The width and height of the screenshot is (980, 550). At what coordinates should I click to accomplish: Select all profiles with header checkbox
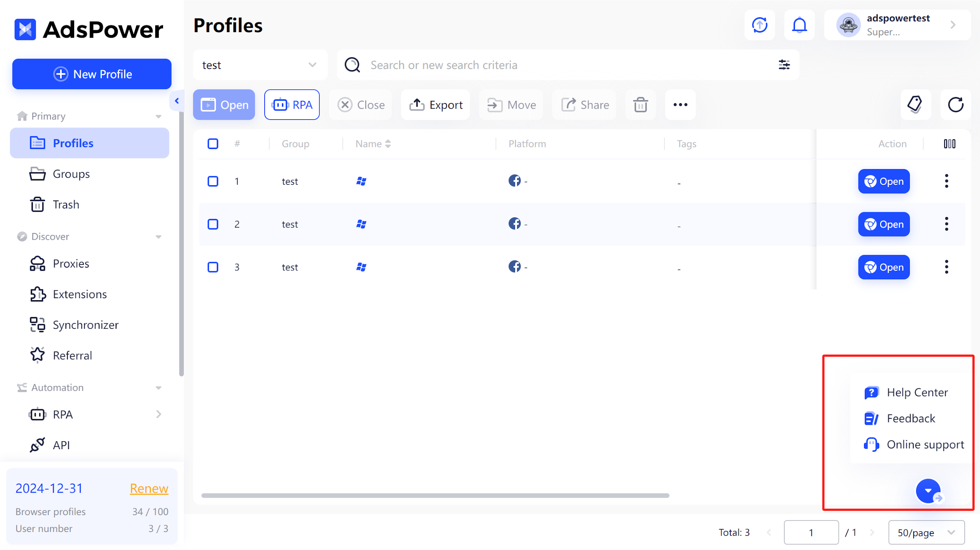[x=213, y=144]
